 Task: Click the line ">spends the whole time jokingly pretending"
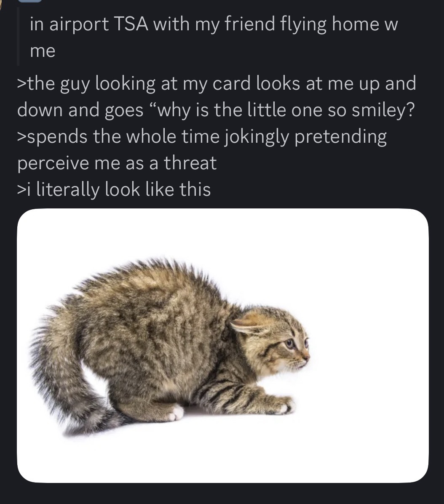(x=202, y=137)
